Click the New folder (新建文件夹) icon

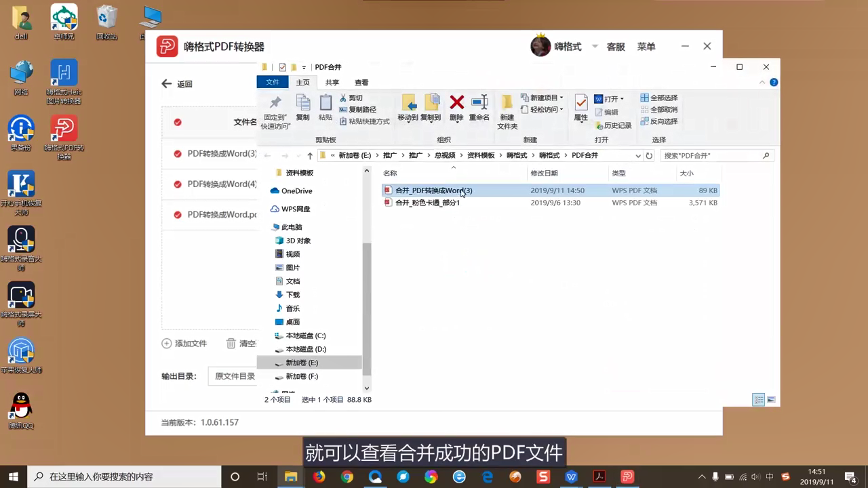[x=507, y=103]
